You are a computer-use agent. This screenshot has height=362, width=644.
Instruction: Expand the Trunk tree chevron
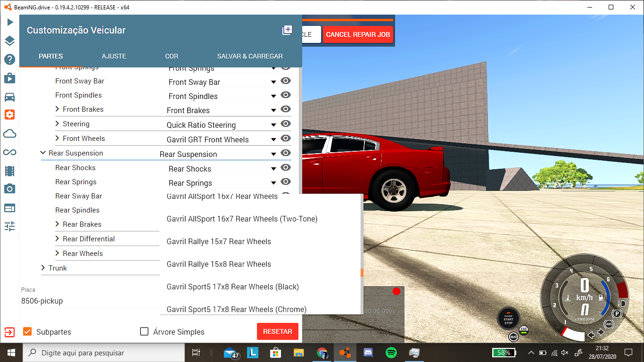[x=43, y=268]
